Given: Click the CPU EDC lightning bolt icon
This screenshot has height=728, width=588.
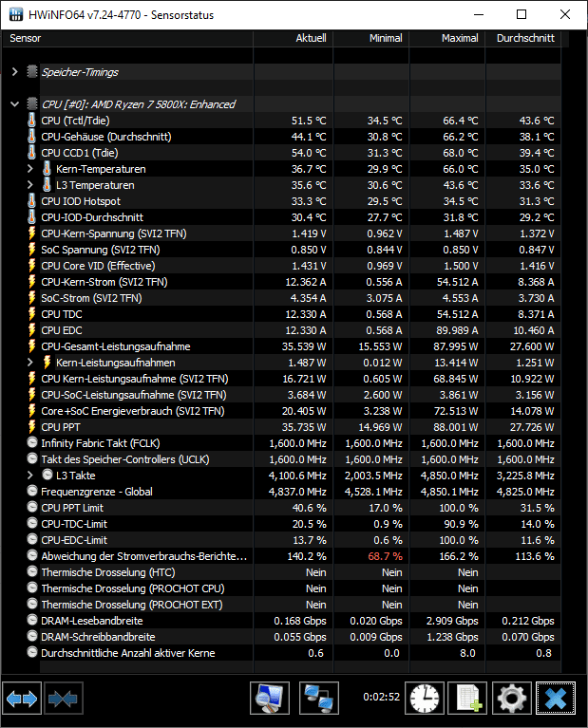Looking at the screenshot, I should pos(31,330).
